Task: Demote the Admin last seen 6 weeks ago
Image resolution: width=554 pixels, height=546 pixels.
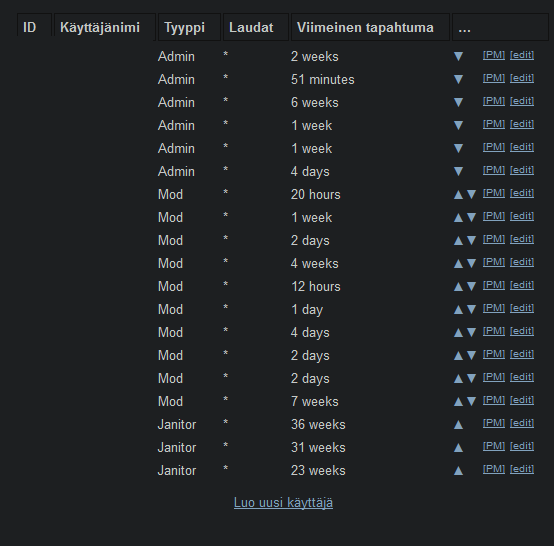Action: 458,102
